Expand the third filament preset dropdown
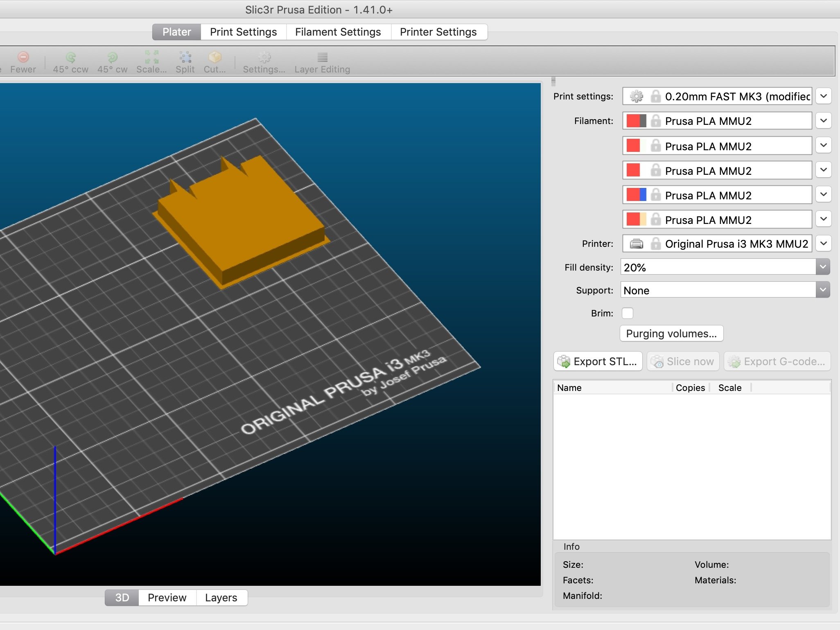The height and width of the screenshot is (630, 840). pos(823,170)
